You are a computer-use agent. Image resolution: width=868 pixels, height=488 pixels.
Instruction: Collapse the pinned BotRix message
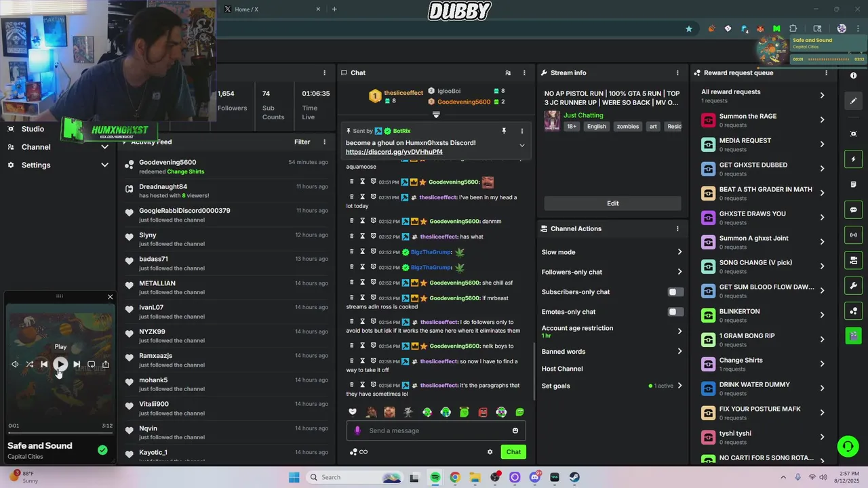[521, 145]
